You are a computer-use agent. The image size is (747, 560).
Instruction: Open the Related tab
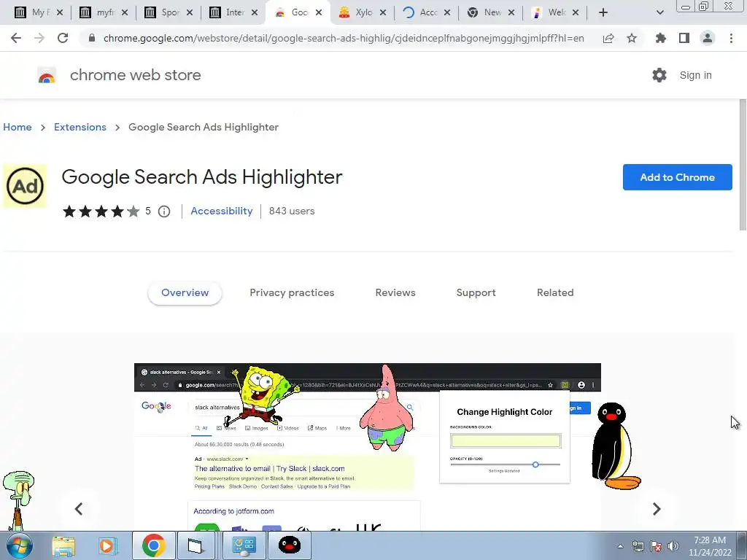(555, 293)
